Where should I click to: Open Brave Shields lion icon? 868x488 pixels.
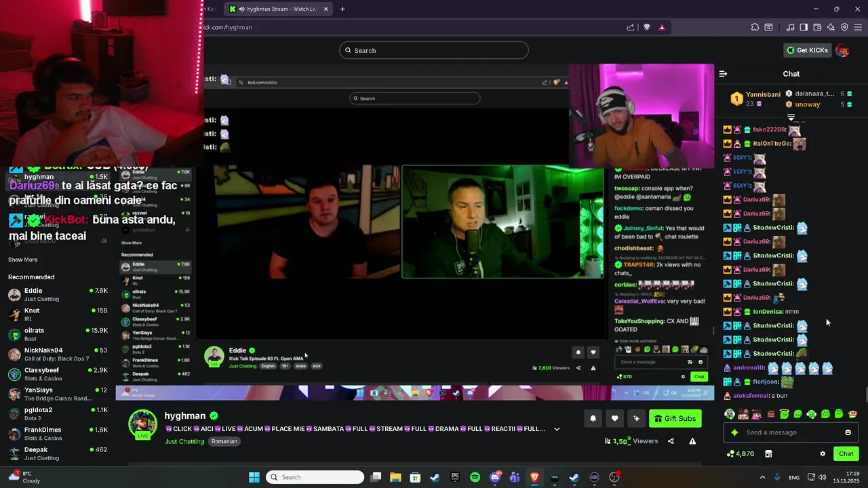click(x=646, y=27)
